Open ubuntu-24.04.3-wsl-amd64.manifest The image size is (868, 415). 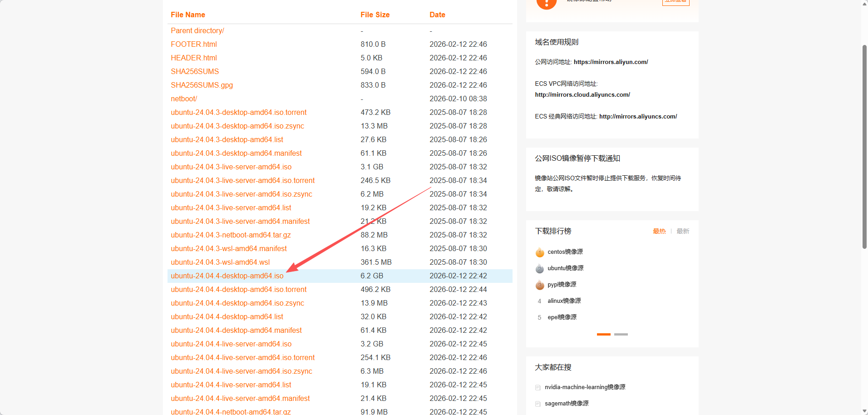tap(229, 248)
